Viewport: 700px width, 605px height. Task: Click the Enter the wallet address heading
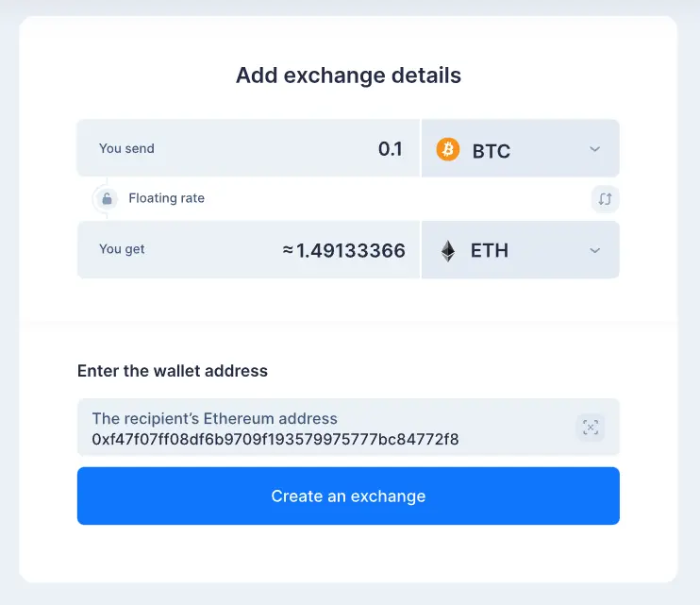173,371
